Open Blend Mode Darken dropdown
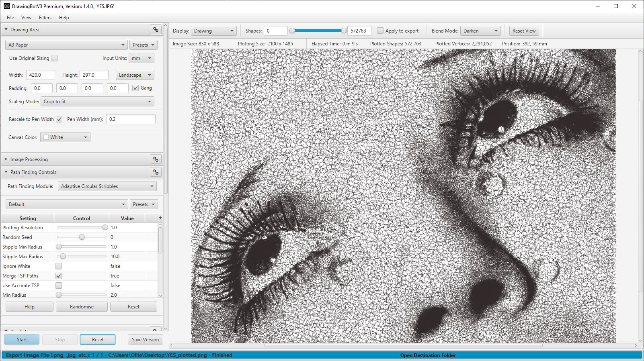This screenshot has width=644, height=361. point(480,31)
